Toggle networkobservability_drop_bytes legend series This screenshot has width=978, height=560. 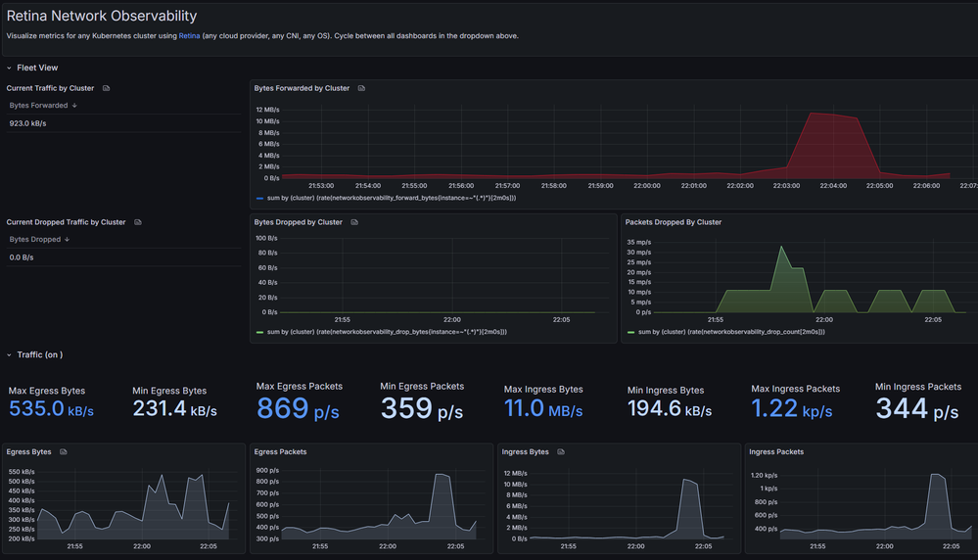click(x=387, y=333)
